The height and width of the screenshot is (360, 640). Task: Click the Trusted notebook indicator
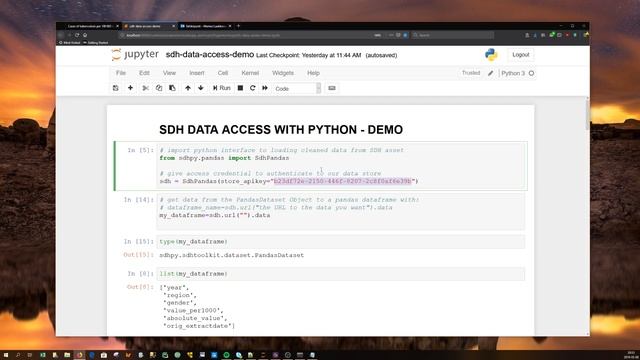pos(471,73)
